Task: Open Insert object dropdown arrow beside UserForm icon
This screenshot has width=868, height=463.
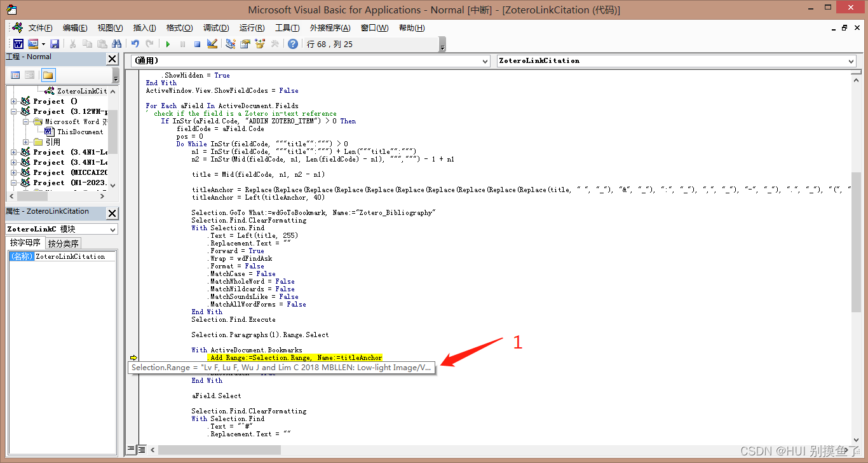Action: (x=43, y=44)
